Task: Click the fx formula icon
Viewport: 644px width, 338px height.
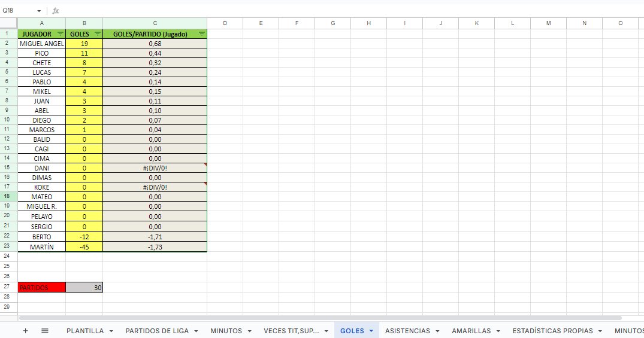Action: pyautogui.click(x=56, y=11)
